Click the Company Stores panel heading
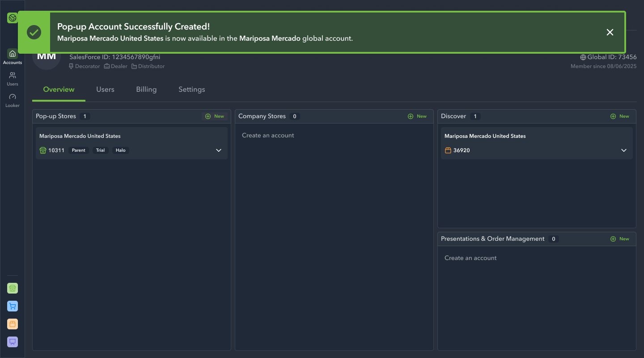The image size is (644, 358). [x=262, y=116]
